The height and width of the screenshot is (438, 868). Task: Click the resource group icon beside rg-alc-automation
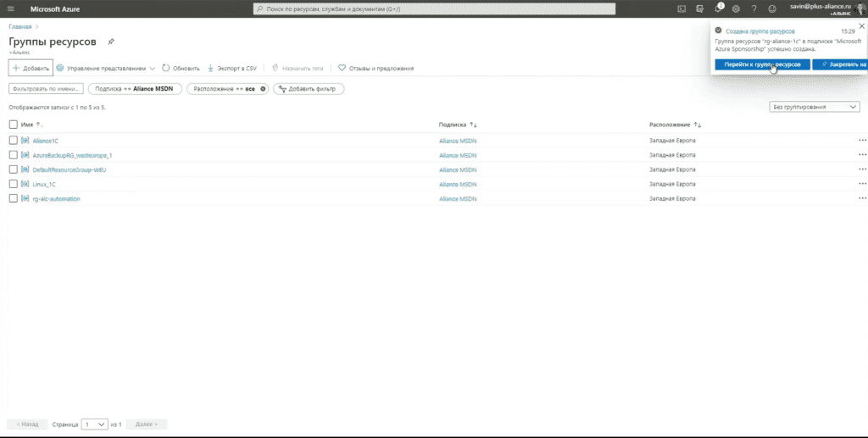[25, 198]
